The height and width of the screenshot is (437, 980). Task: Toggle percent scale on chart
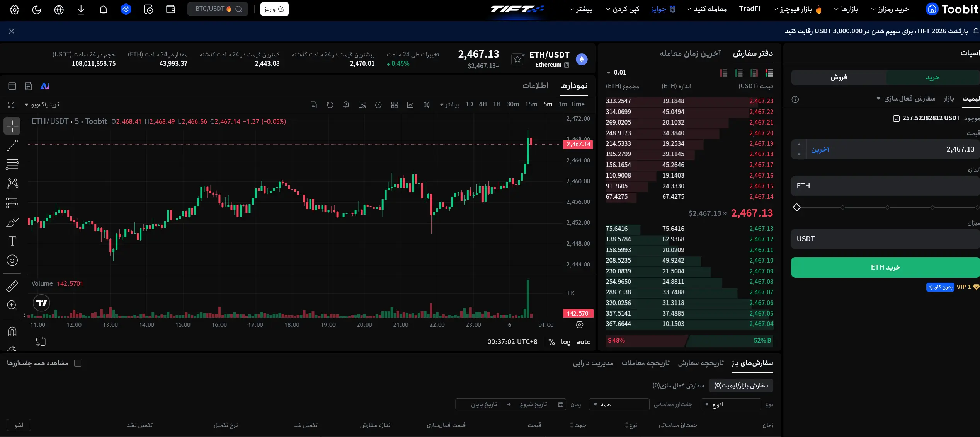pyautogui.click(x=551, y=342)
